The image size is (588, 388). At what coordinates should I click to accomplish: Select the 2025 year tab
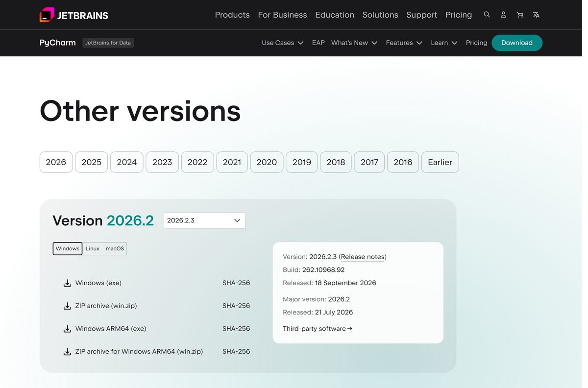pos(91,162)
